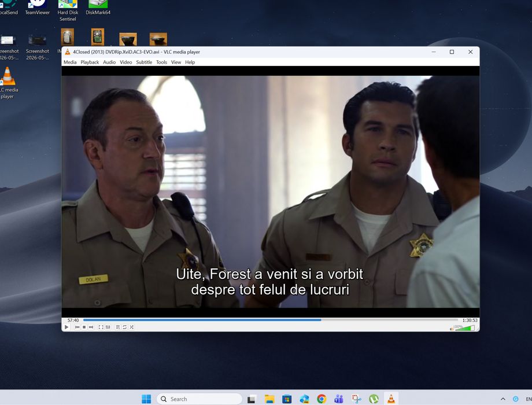Expand the system tray hidden icons
532x405 pixels.
(x=503, y=399)
